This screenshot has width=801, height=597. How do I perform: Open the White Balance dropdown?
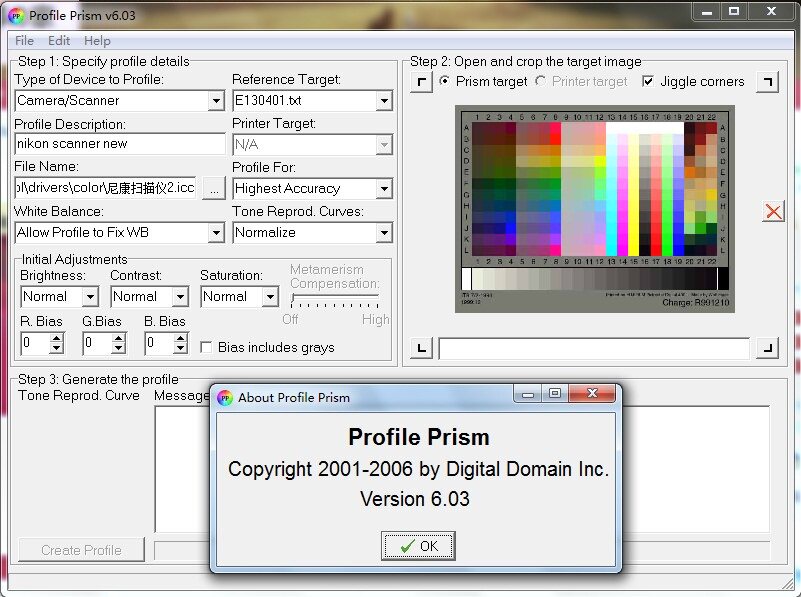tap(216, 233)
